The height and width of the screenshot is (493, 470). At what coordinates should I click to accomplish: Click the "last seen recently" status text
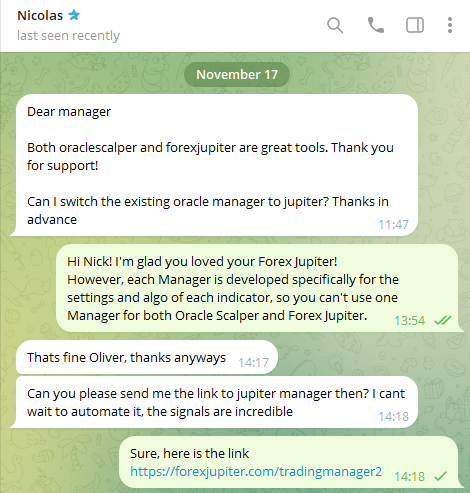(x=68, y=35)
